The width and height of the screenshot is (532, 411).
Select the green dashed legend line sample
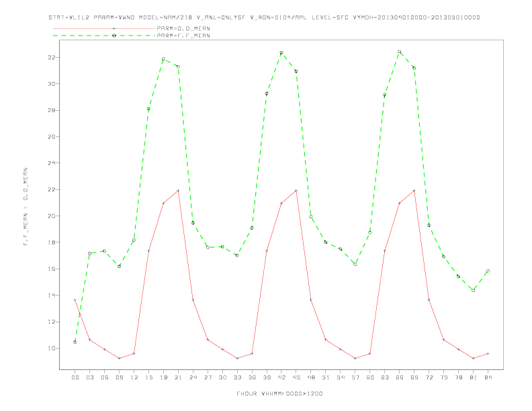coord(104,36)
